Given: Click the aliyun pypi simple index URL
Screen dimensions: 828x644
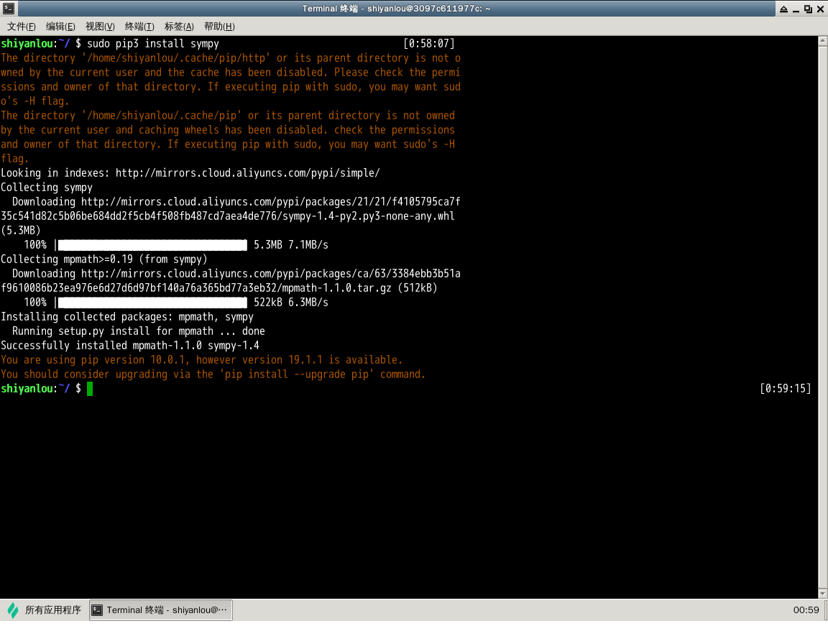Looking at the screenshot, I should click(x=247, y=173).
